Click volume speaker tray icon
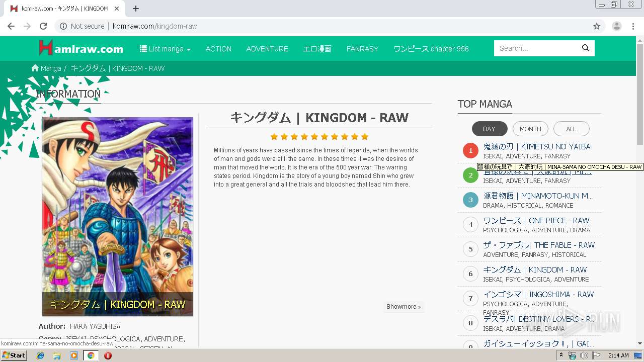 coord(584,355)
